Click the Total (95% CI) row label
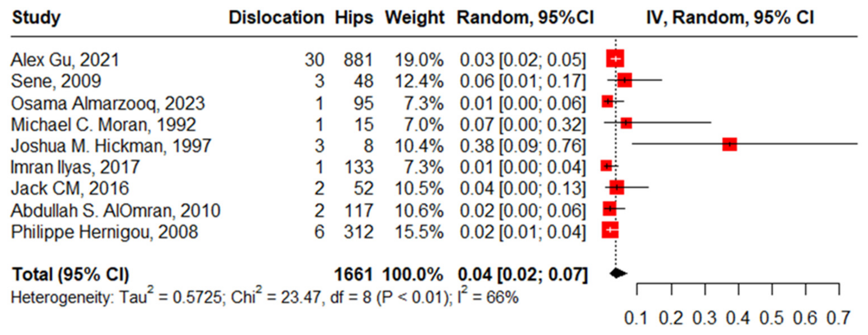868x335 pixels. coord(71,274)
